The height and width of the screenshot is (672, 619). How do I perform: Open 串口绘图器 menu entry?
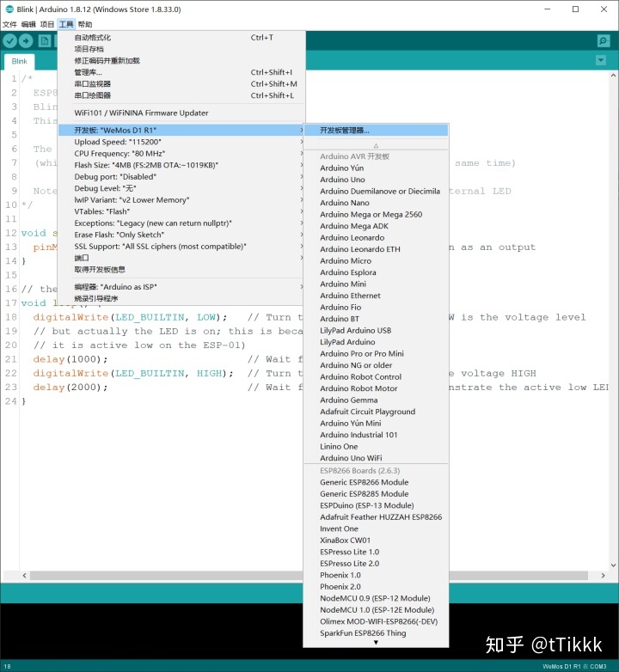click(x=181, y=95)
